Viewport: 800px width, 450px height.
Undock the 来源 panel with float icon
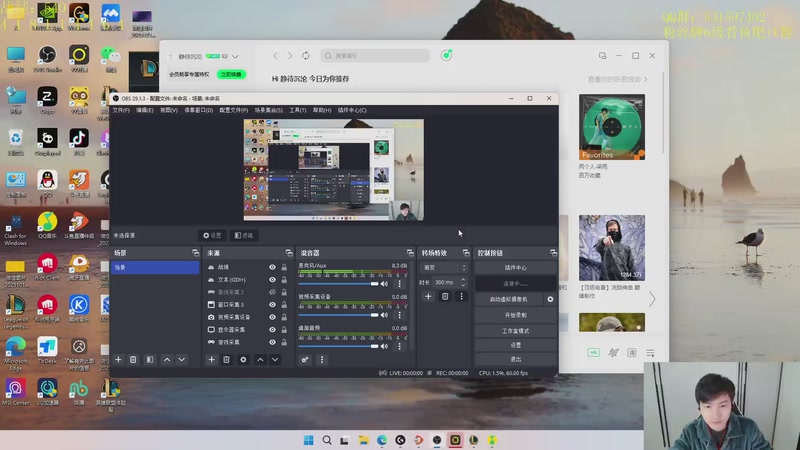point(289,253)
